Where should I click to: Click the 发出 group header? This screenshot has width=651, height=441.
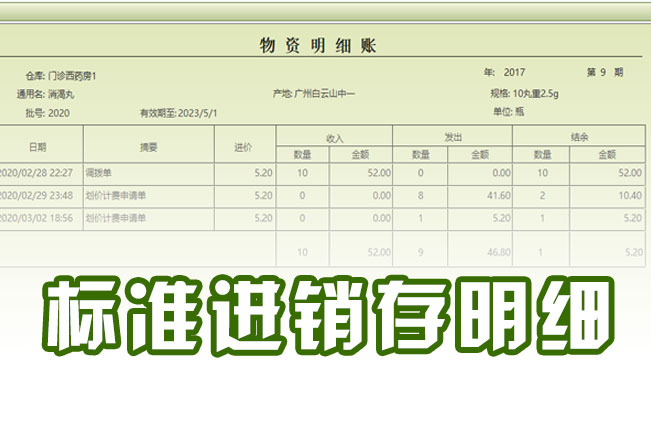452,137
